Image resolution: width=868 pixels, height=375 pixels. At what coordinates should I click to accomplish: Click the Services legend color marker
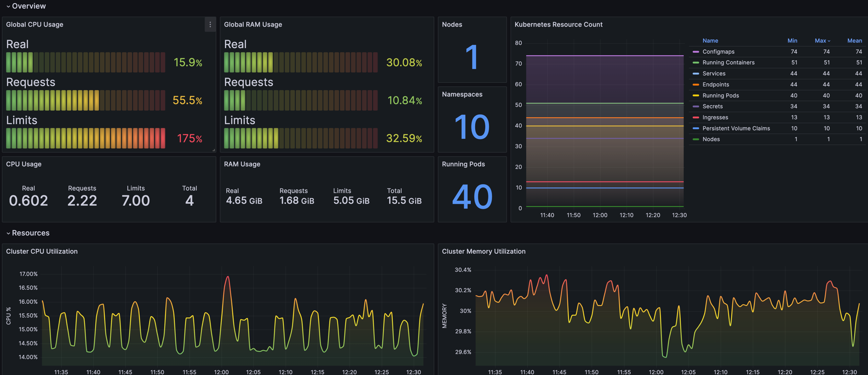click(x=696, y=74)
